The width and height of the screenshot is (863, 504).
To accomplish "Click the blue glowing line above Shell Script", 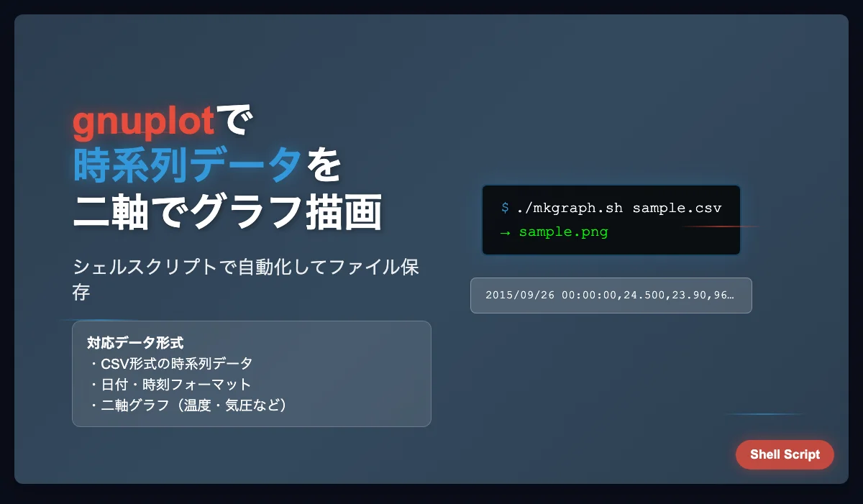I will [766, 414].
